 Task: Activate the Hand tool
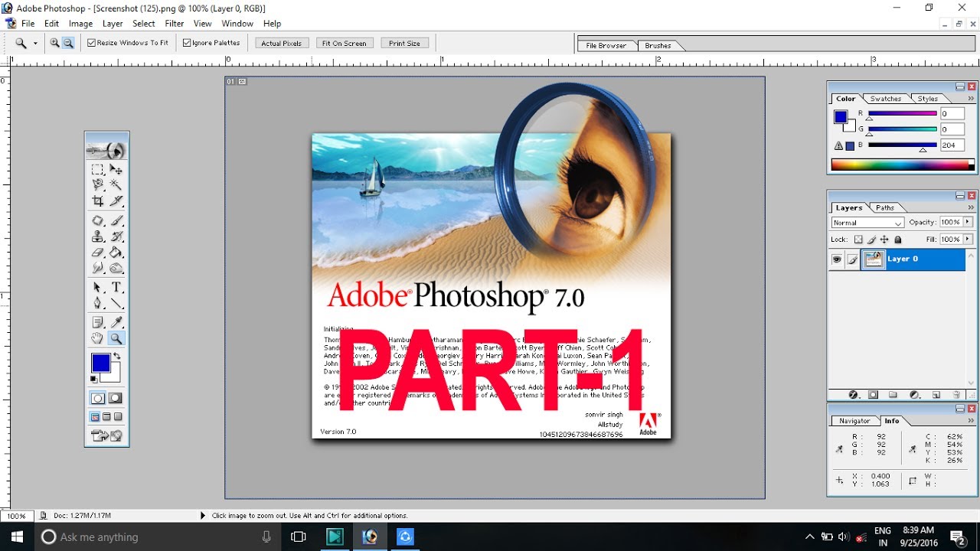pos(98,338)
